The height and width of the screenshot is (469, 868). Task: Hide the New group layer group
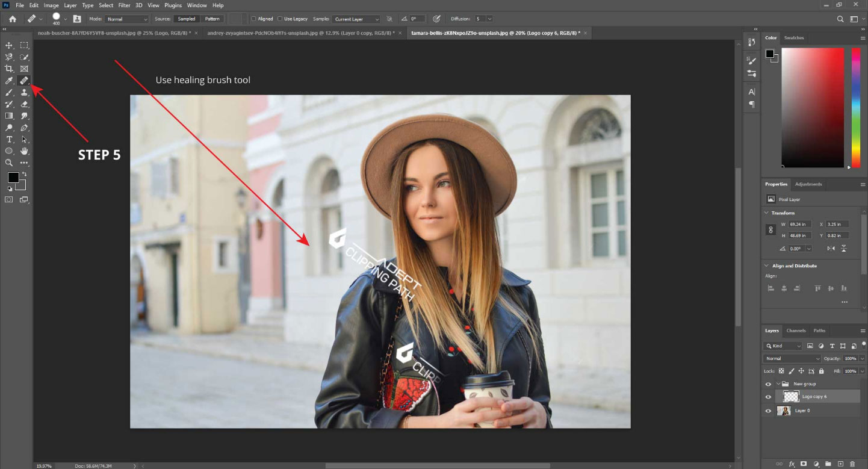tap(768, 384)
